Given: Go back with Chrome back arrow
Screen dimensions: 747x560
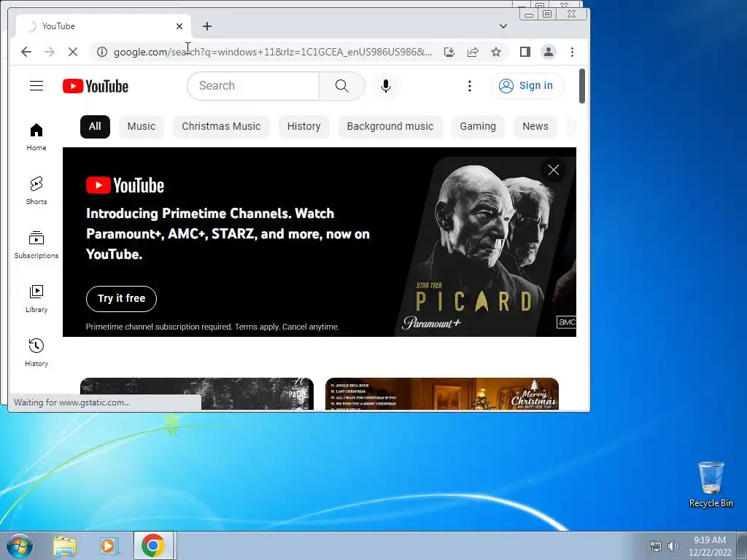Looking at the screenshot, I should point(26,52).
